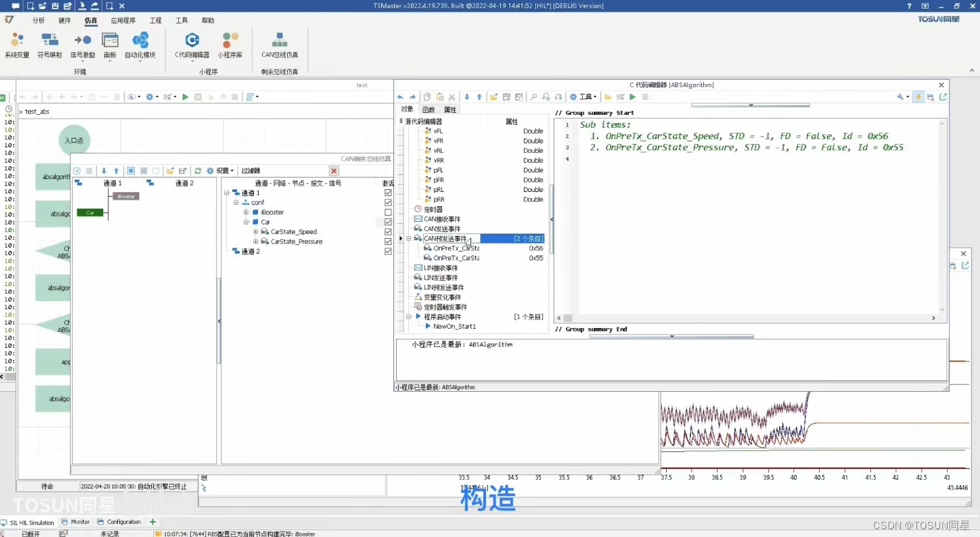Switch to the 属性 tab in code editor
The width and height of the screenshot is (980, 537).
click(x=450, y=110)
